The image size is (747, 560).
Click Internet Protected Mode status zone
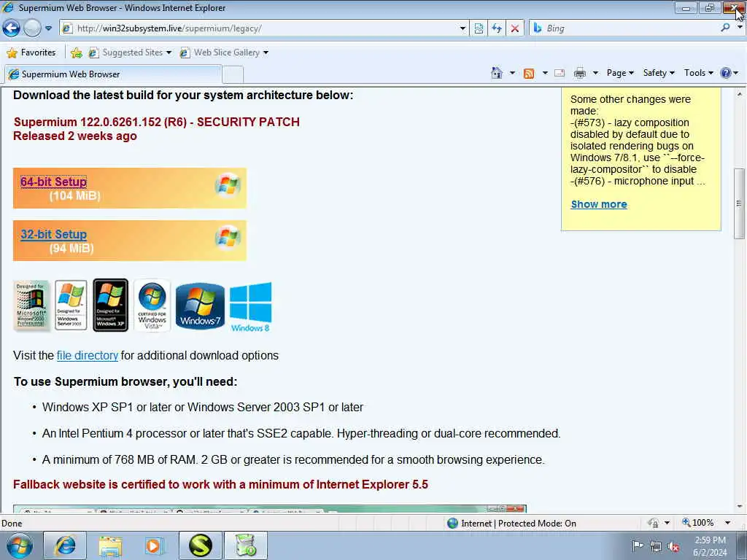click(512, 524)
